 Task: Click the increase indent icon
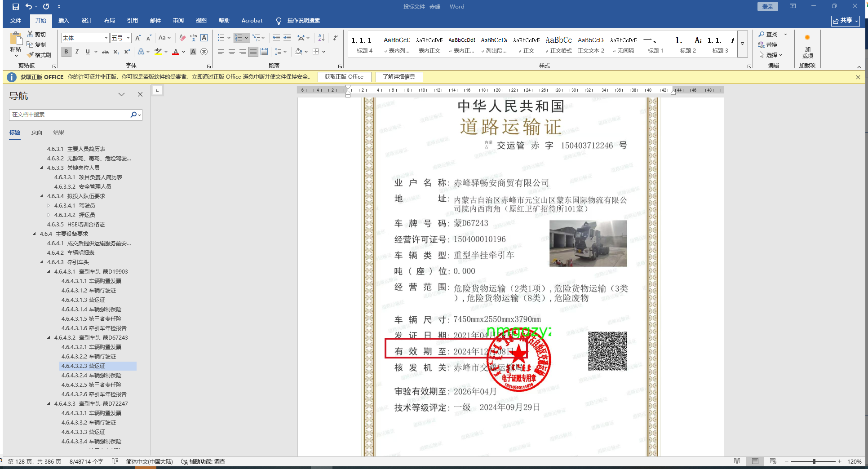click(x=287, y=38)
